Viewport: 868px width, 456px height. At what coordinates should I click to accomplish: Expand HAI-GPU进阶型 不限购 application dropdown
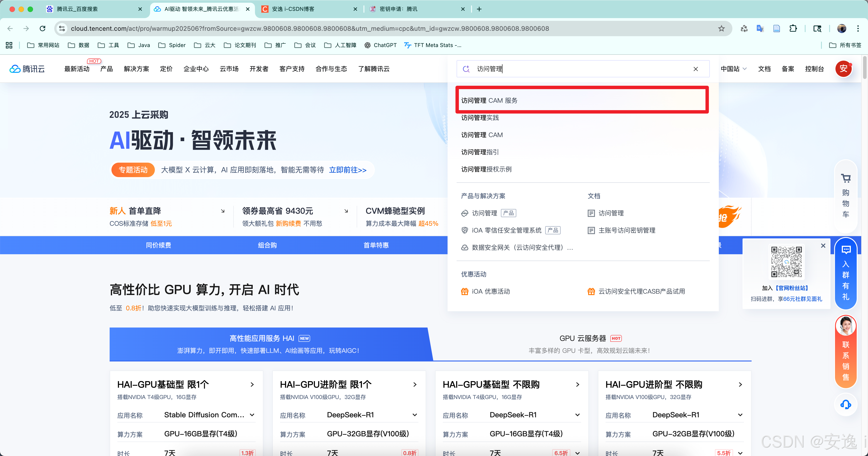tap(740, 415)
